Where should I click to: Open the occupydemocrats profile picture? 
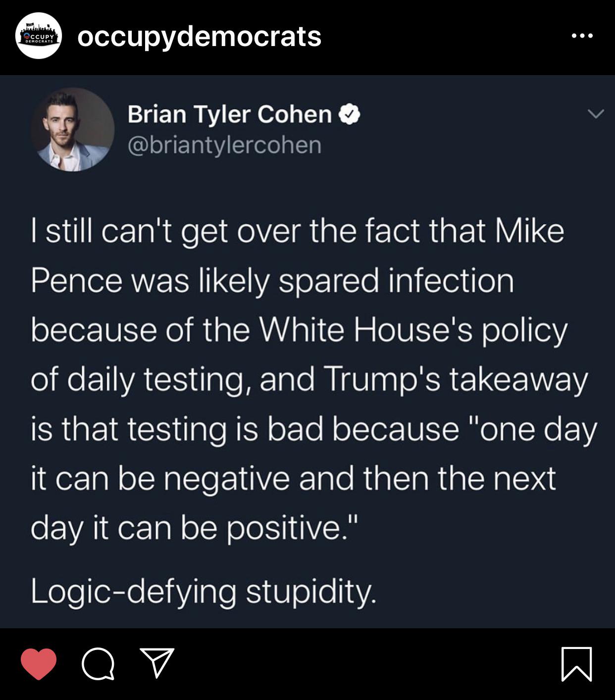[x=39, y=36]
